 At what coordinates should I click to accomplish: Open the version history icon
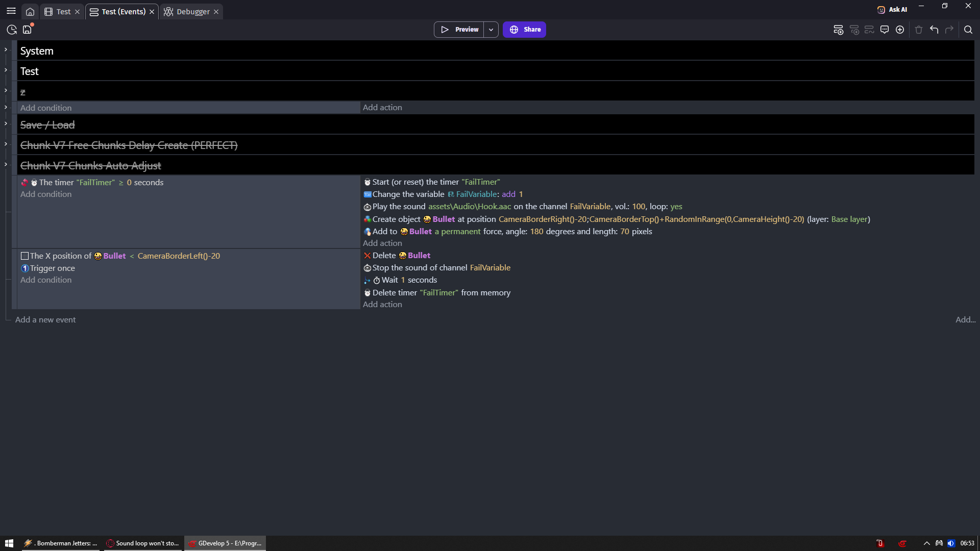coord(12,30)
